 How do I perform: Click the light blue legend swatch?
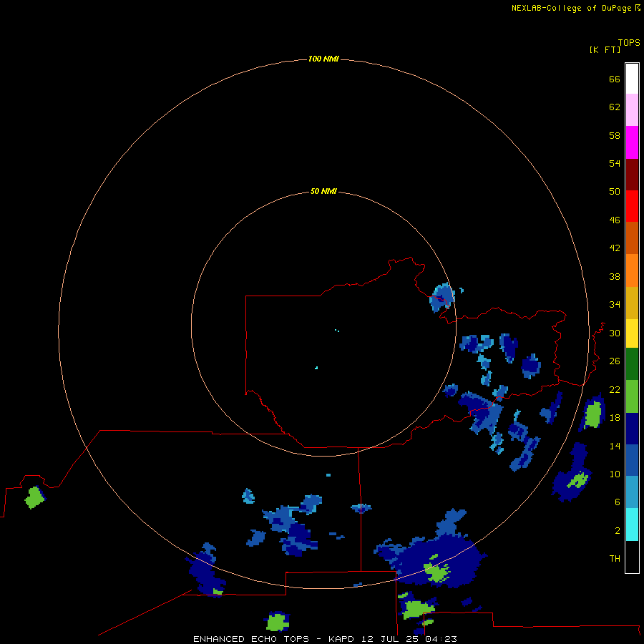[x=632, y=492]
